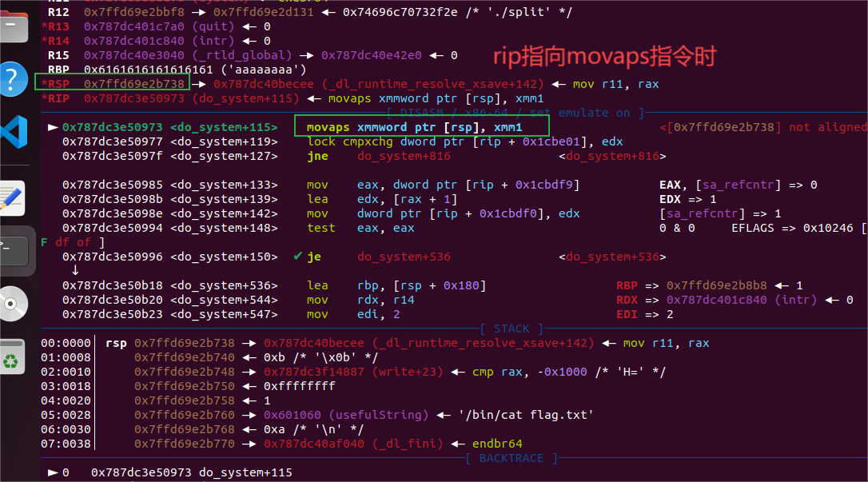Click usefulString pointer 0x601060 in stack
Viewport: 868px width, 482px height.
point(346,415)
